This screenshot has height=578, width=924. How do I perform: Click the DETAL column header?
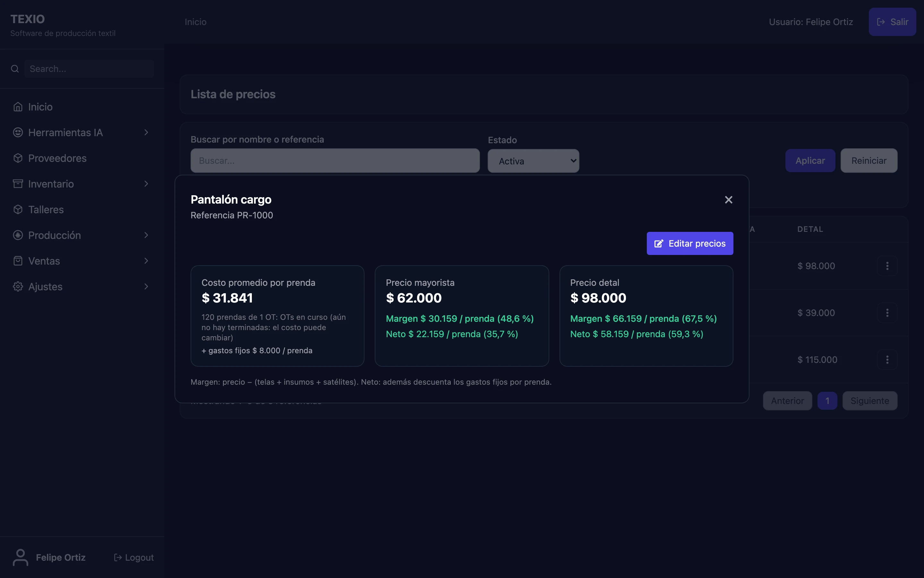click(x=810, y=229)
